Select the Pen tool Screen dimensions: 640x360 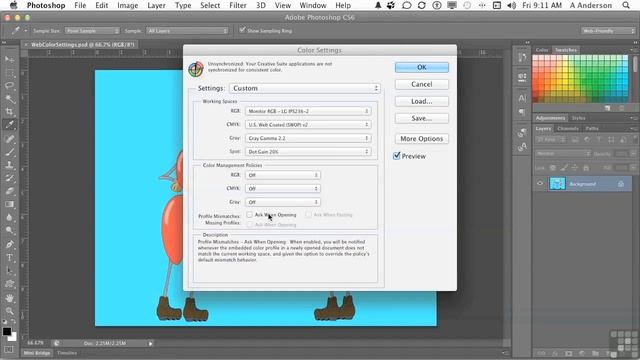click(9, 244)
